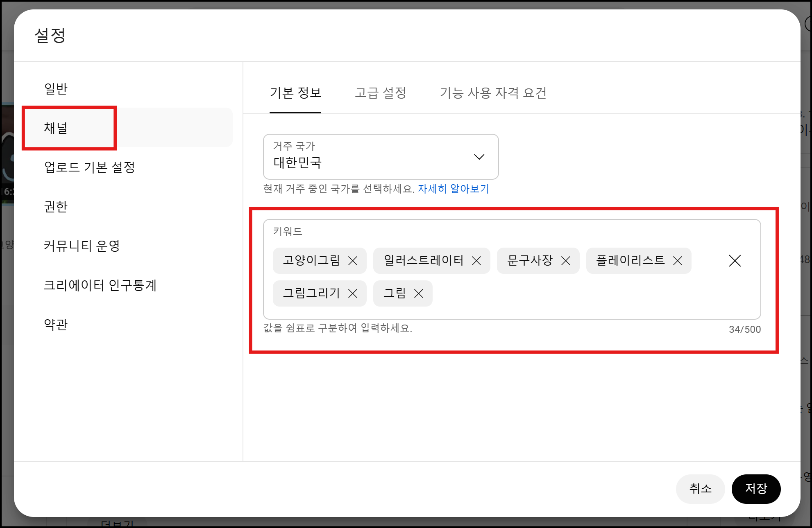
Task: Select the 기본 정보 tab
Action: click(x=295, y=93)
